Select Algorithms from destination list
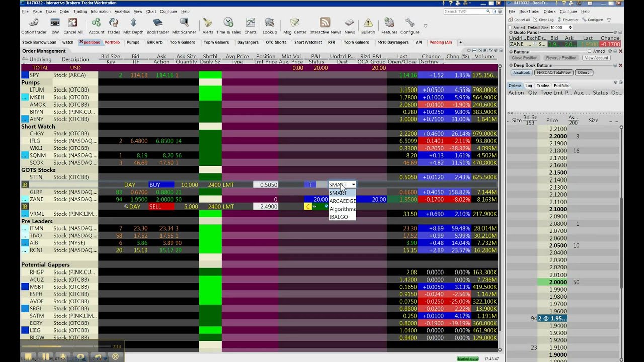Viewport: 644px width, 362px height. tap(342, 209)
